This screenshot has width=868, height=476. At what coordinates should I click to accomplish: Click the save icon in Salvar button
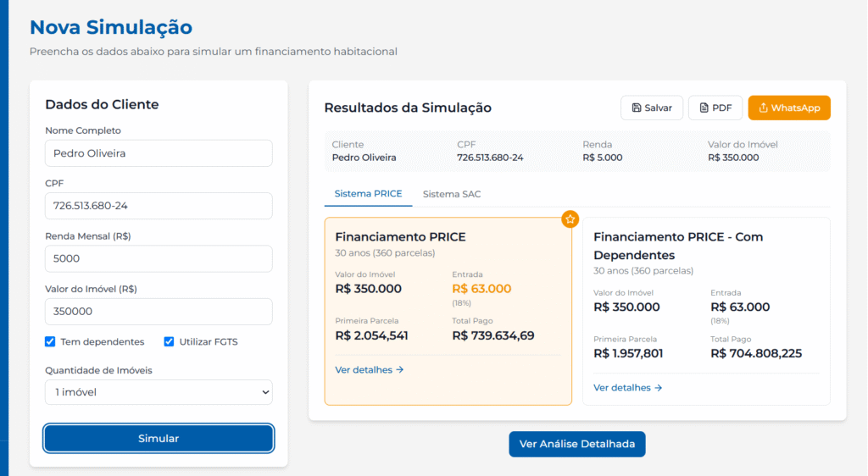(x=636, y=108)
